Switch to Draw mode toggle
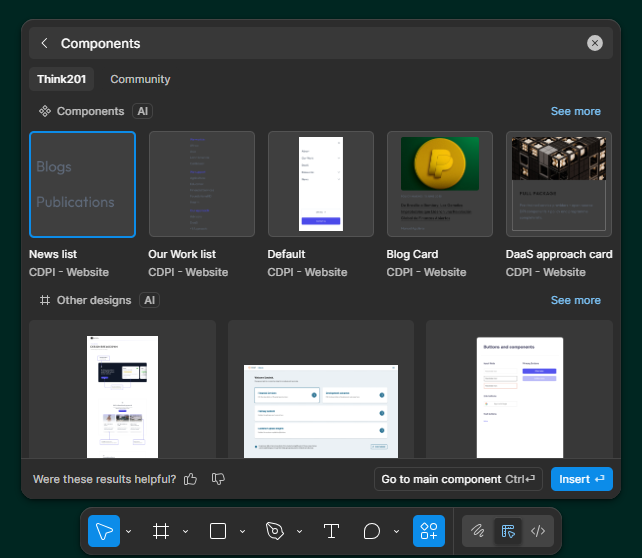This screenshot has width=642, height=558. [479, 531]
